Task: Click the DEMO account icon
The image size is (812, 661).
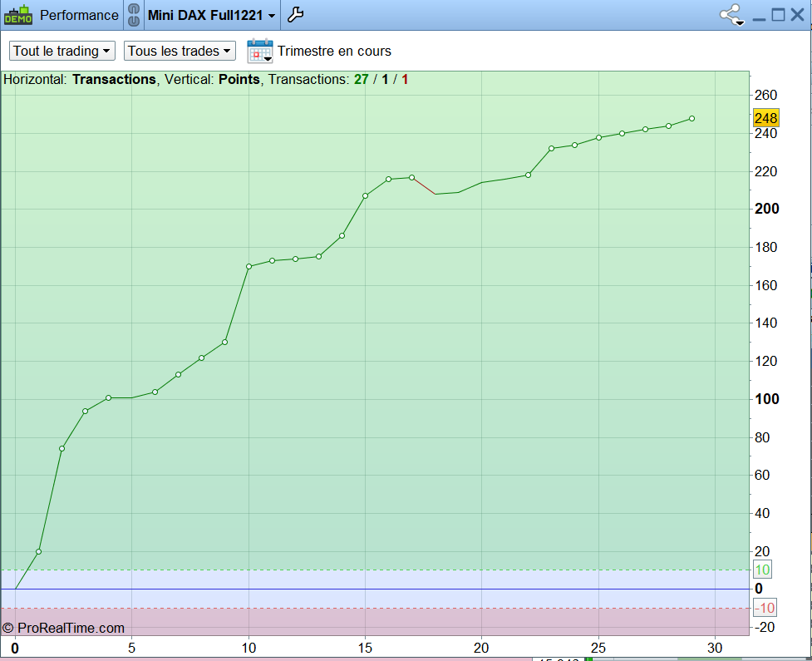Action: tap(18, 15)
